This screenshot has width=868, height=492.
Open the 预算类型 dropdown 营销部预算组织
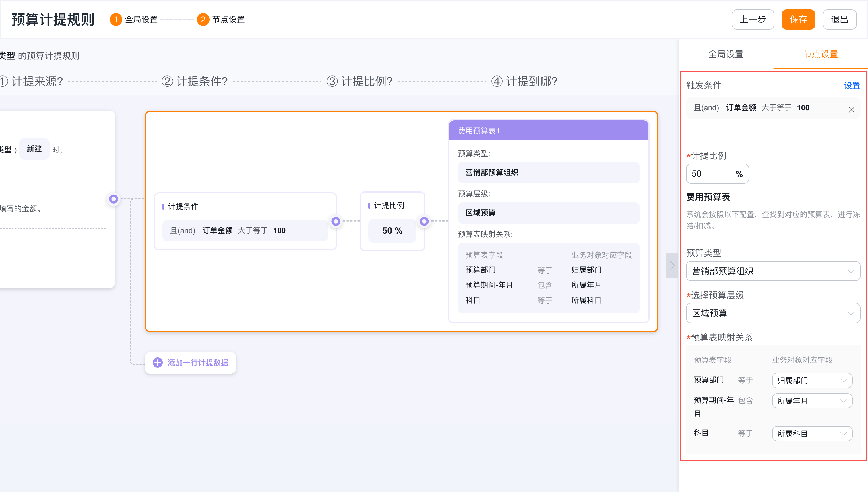[x=773, y=271]
